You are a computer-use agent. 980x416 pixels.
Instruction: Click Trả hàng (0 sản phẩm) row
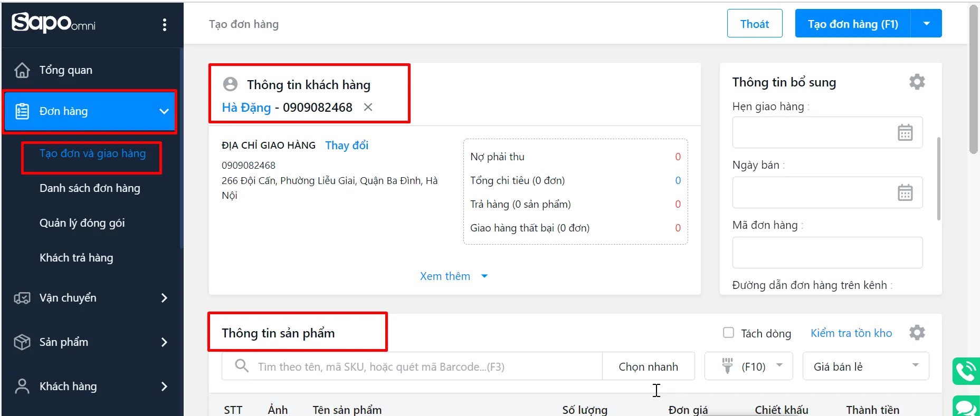click(x=575, y=204)
